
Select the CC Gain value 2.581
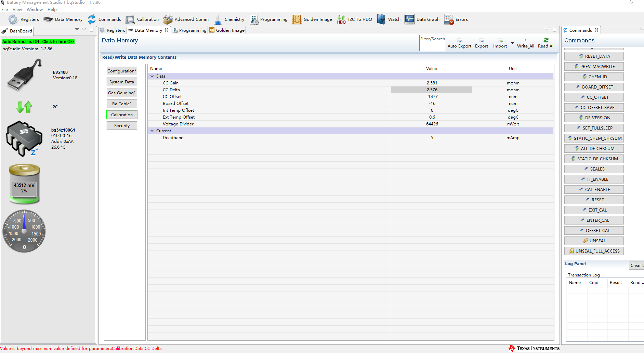click(x=432, y=83)
